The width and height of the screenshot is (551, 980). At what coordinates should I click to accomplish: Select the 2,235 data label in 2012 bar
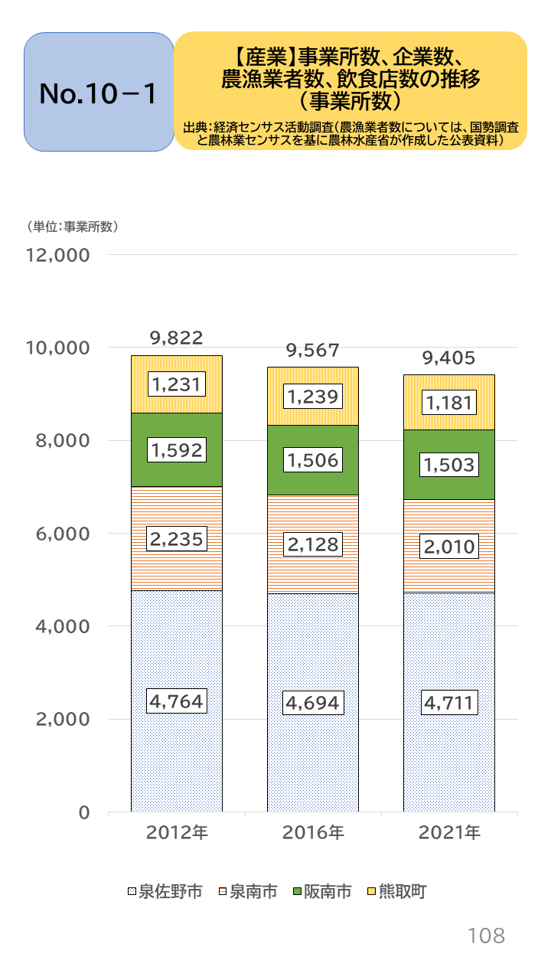click(176, 539)
